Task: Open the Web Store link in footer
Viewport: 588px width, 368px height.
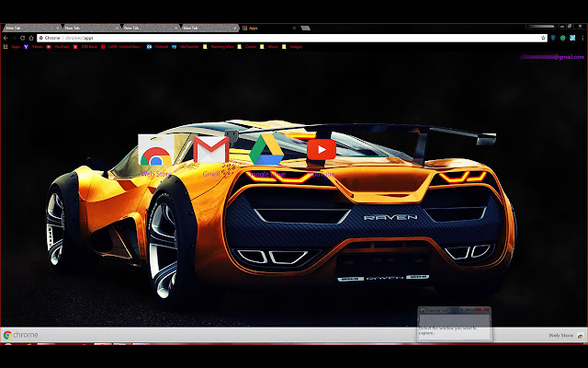Action: point(566,335)
